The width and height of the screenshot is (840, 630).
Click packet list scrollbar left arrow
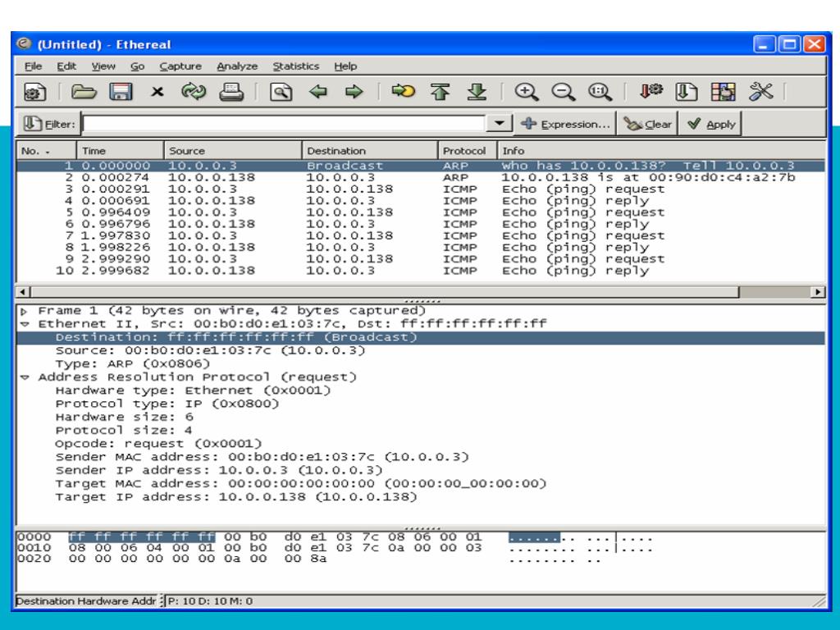click(x=23, y=292)
